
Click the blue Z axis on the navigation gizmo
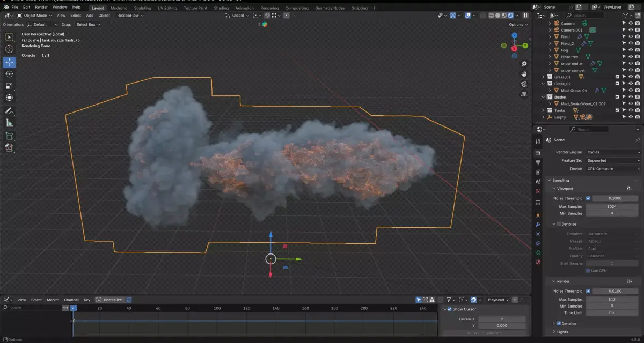click(514, 35)
